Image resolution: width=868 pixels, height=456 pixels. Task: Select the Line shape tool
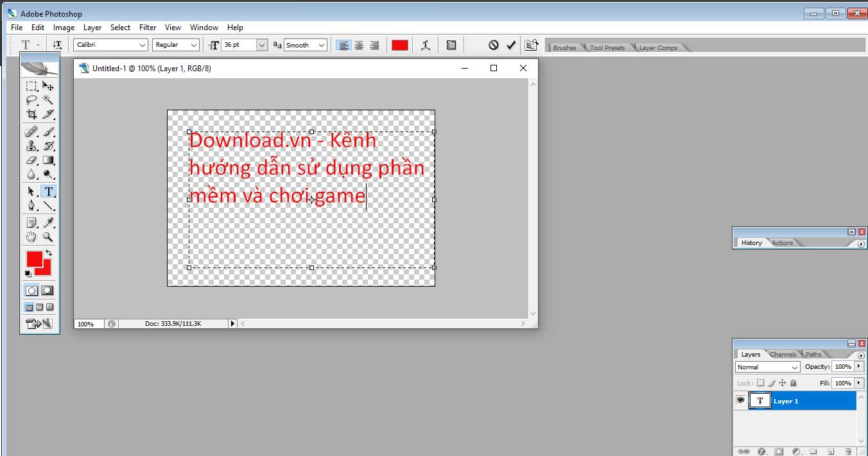(48, 206)
